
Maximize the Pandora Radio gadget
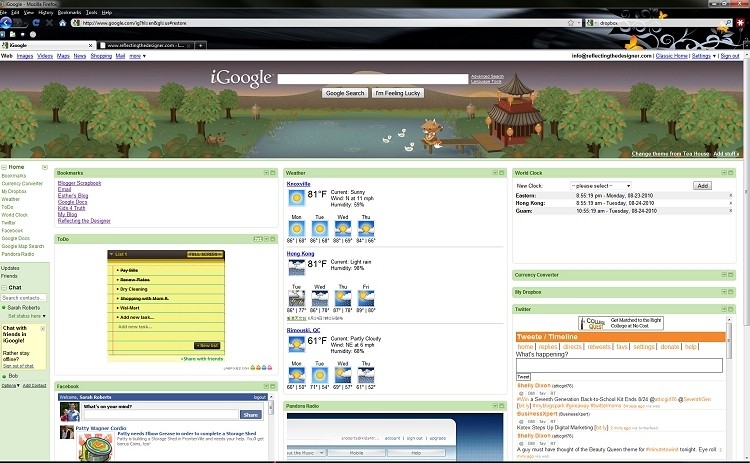[x=502, y=406]
